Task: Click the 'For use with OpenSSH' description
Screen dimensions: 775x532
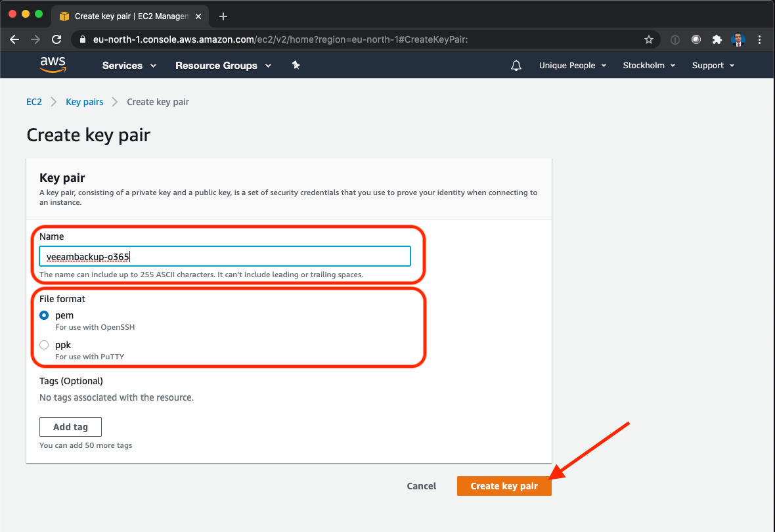Action: [95, 327]
